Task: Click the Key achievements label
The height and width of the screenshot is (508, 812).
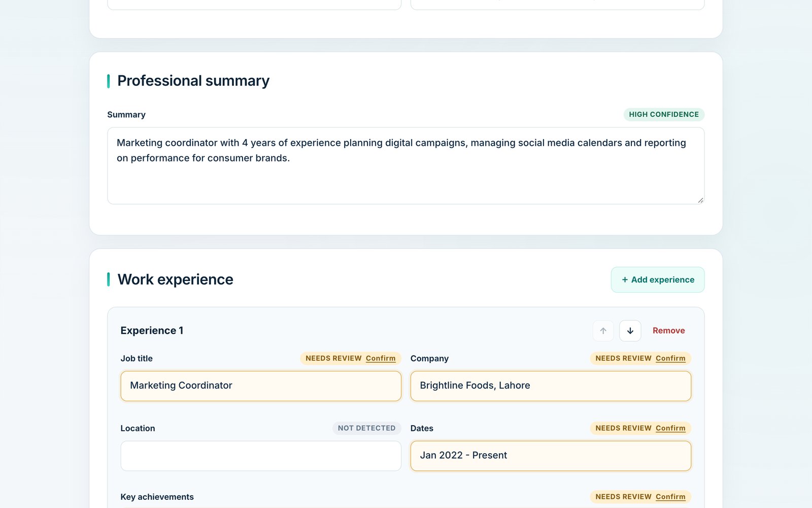Action: [x=157, y=497]
